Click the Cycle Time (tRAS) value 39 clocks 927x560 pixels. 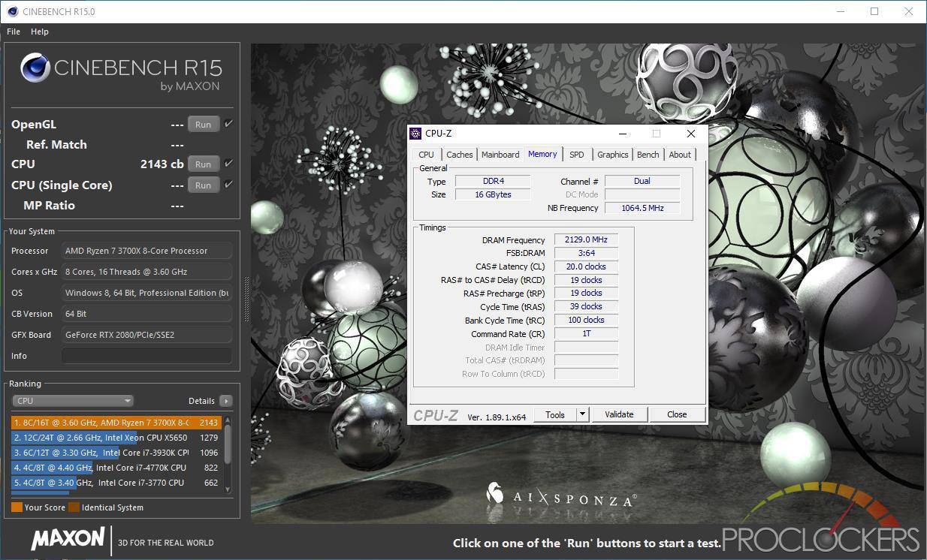586,306
